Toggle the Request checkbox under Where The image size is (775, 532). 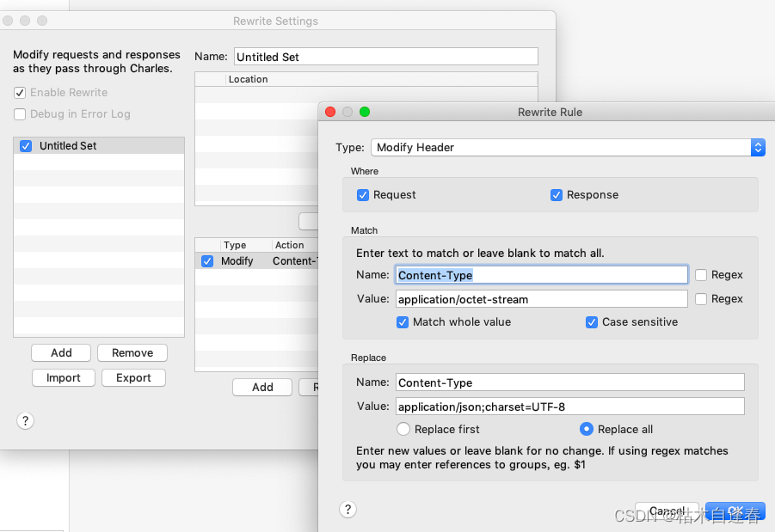coord(363,195)
